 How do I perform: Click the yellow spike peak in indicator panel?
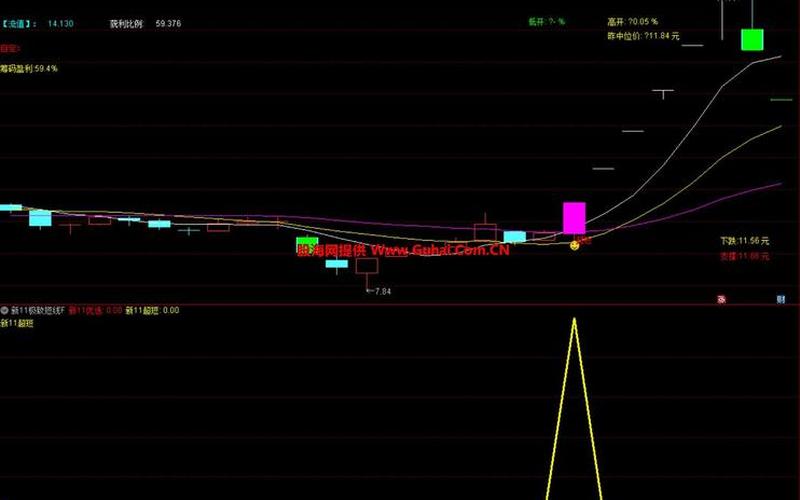574,320
